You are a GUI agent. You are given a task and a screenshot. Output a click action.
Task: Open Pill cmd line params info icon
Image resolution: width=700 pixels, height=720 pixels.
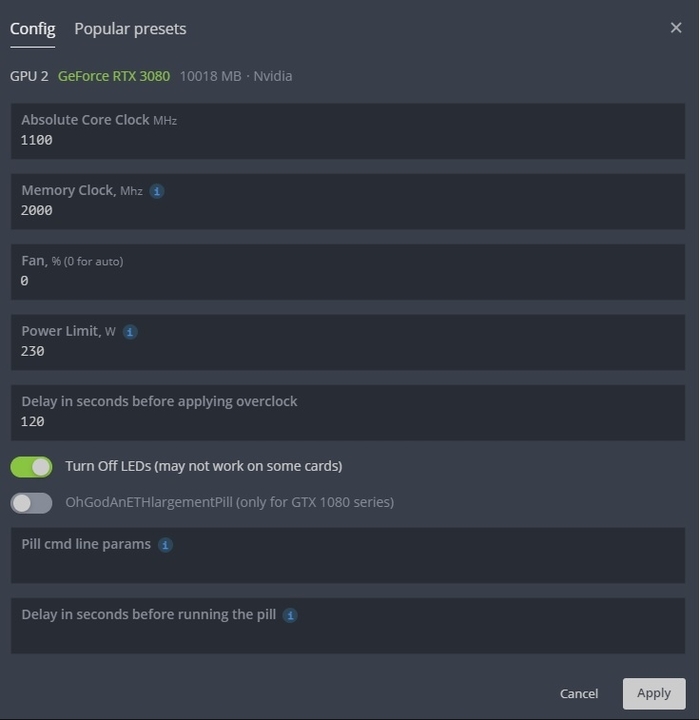point(165,545)
